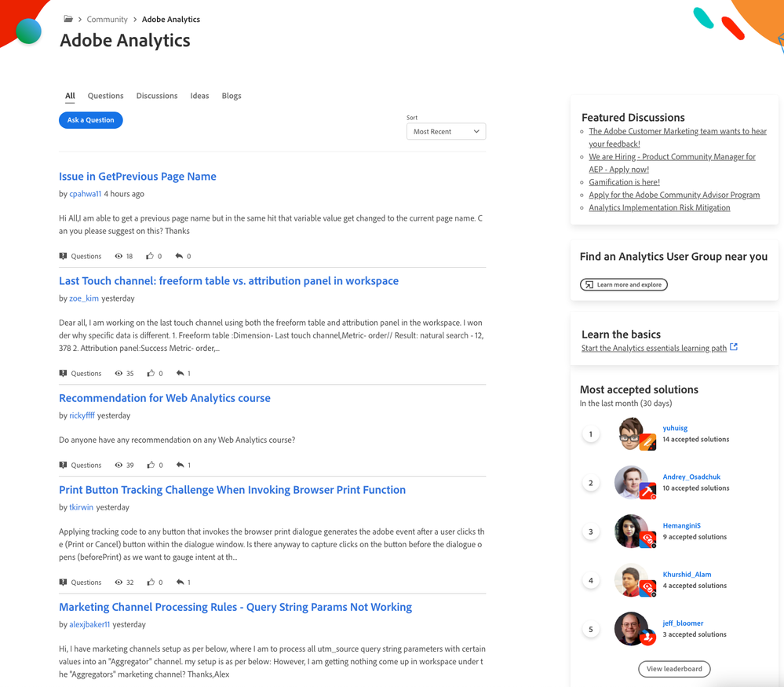This screenshot has height=687, width=784.
Task: Click Learn more and explore button
Action: pyautogui.click(x=623, y=285)
